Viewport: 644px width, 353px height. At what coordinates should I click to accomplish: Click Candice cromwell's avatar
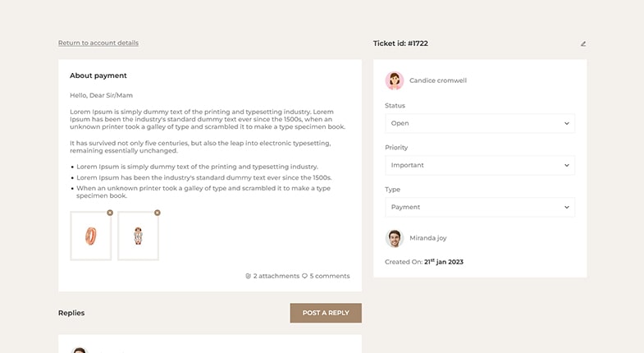(x=395, y=80)
